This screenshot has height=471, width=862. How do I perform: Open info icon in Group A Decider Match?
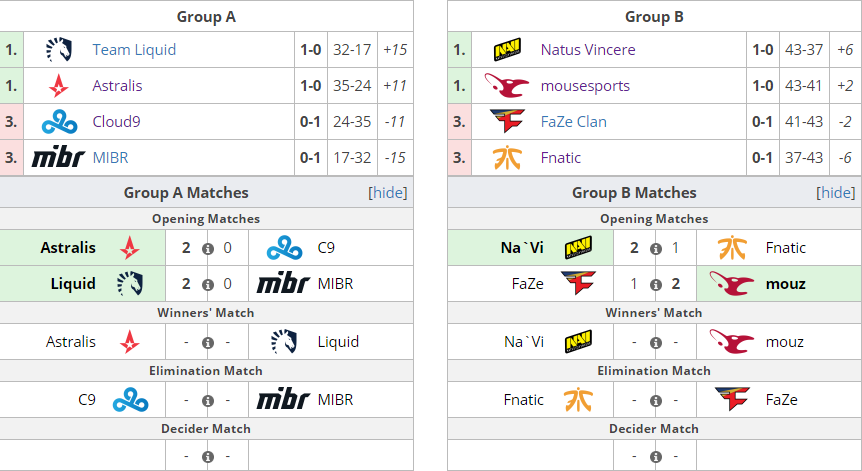pos(208,457)
